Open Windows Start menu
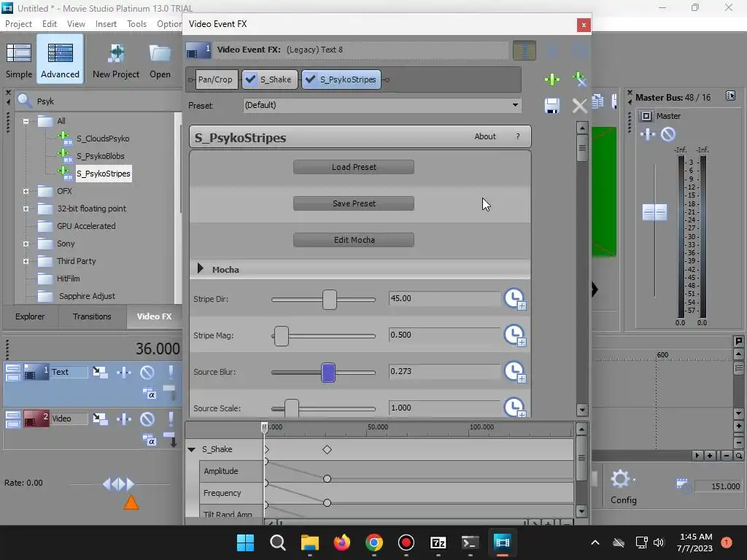 (245, 542)
